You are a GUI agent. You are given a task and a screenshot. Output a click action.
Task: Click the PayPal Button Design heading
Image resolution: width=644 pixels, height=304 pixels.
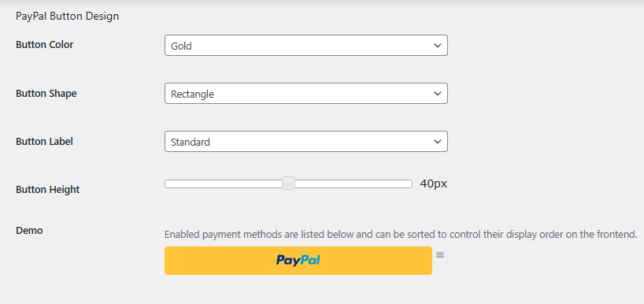[x=68, y=16]
